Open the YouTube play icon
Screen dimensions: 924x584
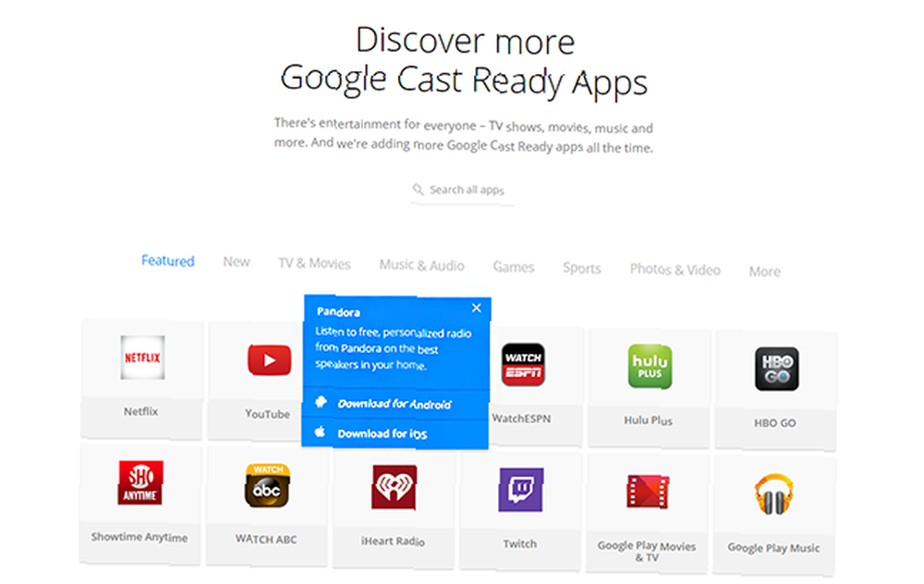[269, 360]
